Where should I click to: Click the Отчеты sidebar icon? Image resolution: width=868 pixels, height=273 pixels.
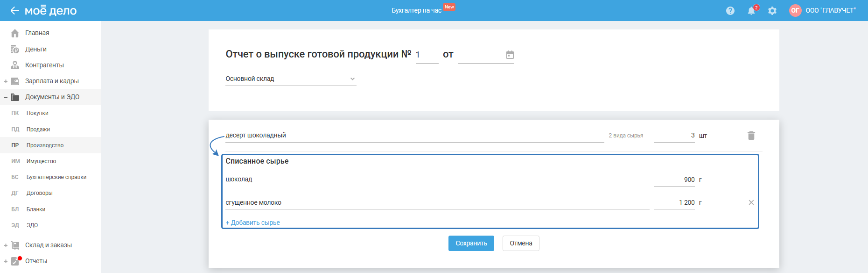click(15, 261)
